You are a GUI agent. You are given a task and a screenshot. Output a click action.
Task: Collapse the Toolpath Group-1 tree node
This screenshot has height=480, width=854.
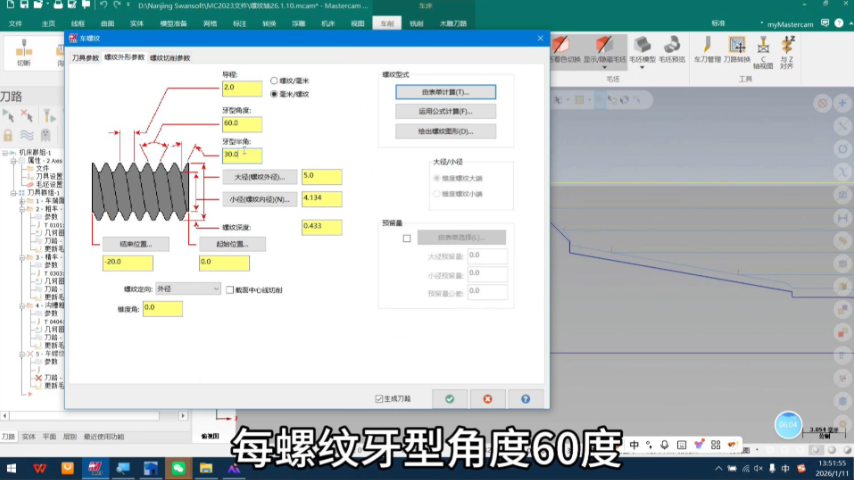[13, 193]
